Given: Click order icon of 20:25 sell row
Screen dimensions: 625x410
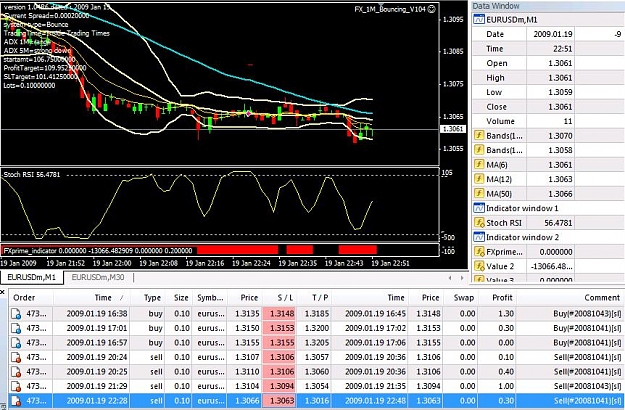Looking at the screenshot, I should click(x=16, y=372).
